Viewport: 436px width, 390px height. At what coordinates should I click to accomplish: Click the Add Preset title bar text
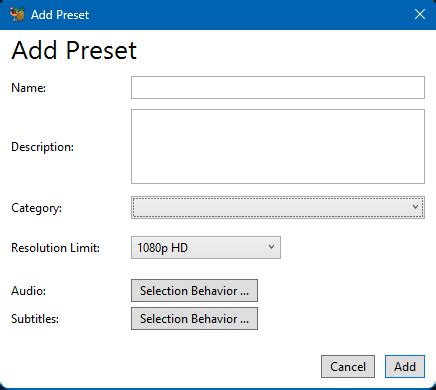pos(60,15)
